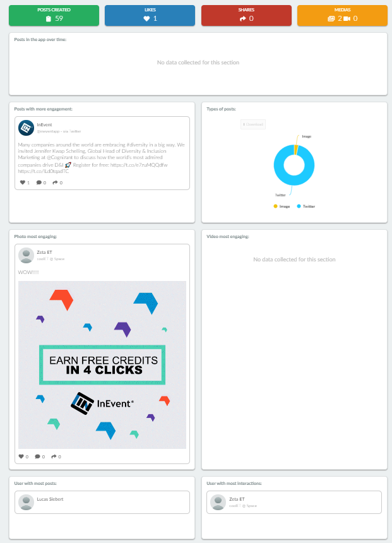392x543 pixels.
Task: Click the images icon in Medias card
Action: pyautogui.click(x=331, y=19)
